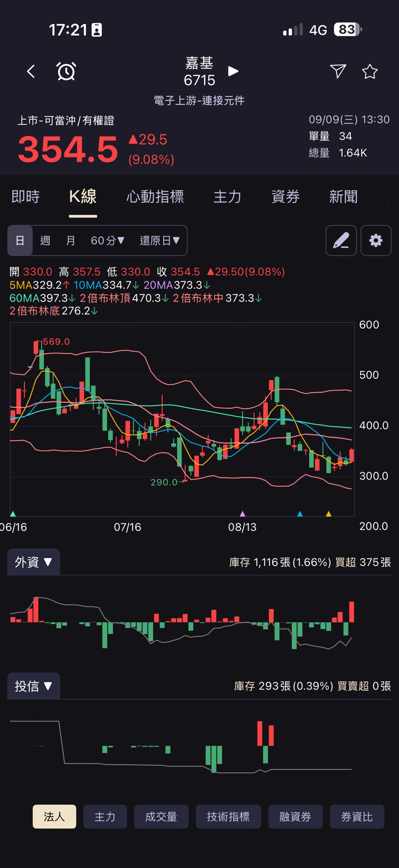Open the drawing pen tool
Image resolution: width=399 pixels, height=868 pixels.
click(x=341, y=240)
